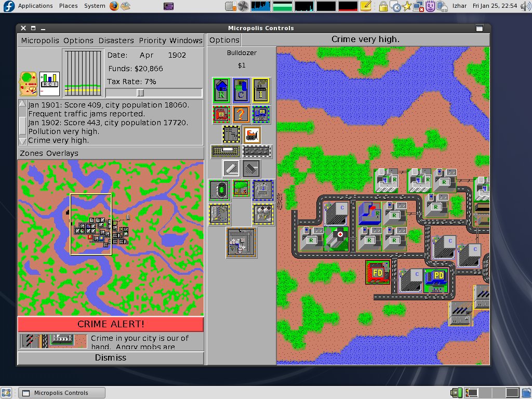Click the date 'Apr 1902'
Screen dimensions: 532x399
point(163,55)
